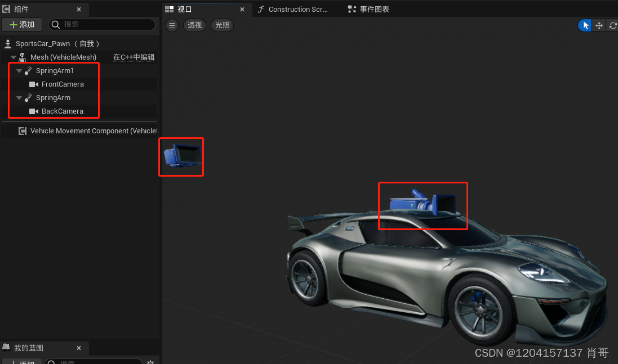Click the skeletal mesh icon beside Mesh
The width and height of the screenshot is (618, 364).
tap(23, 57)
